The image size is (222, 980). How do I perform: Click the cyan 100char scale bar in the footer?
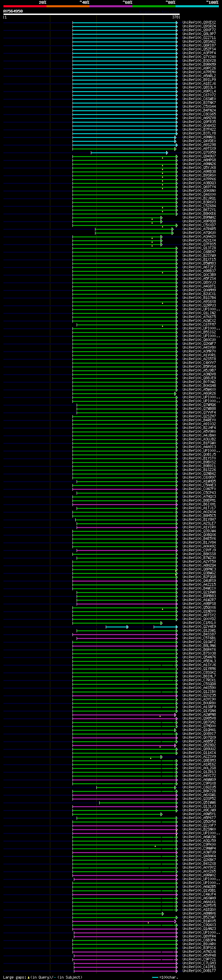[x=155, y=977]
